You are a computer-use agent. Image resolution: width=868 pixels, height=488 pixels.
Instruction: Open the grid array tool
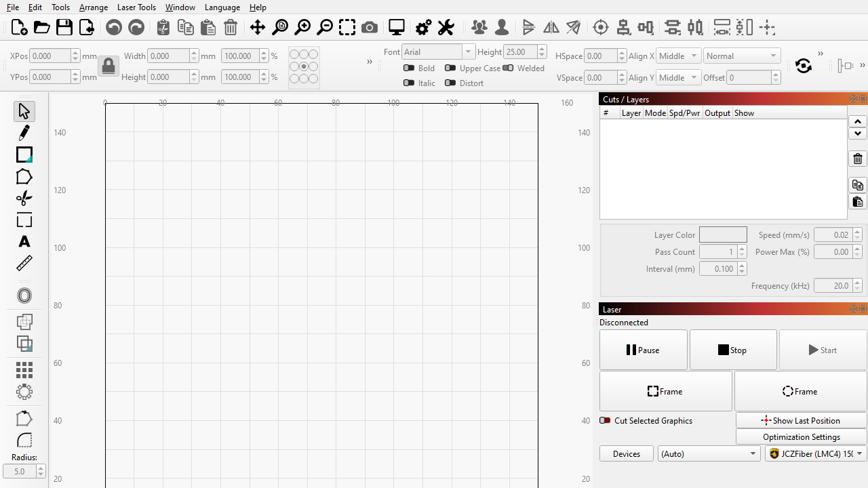click(x=24, y=369)
